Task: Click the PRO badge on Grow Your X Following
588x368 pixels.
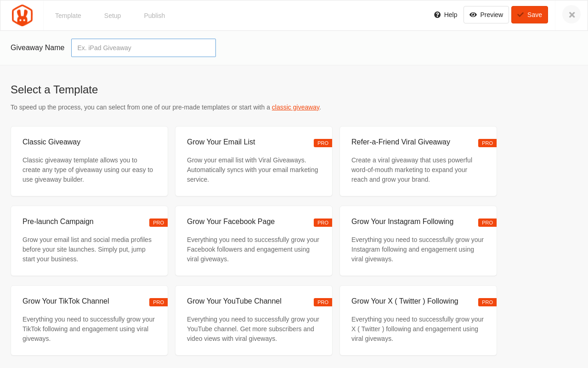Action: click(487, 302)
